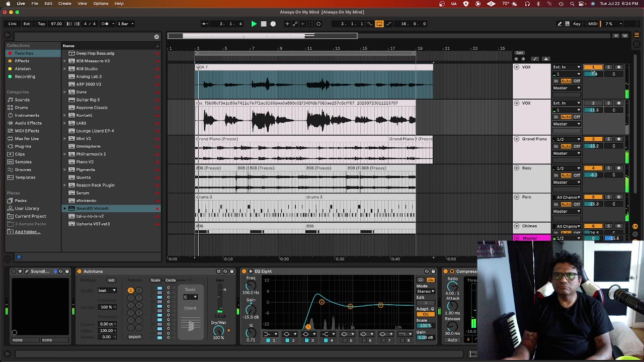Click the Punch-In switch icon
The width and height of the screenshot is (644, 362).
tap(370, 24)
